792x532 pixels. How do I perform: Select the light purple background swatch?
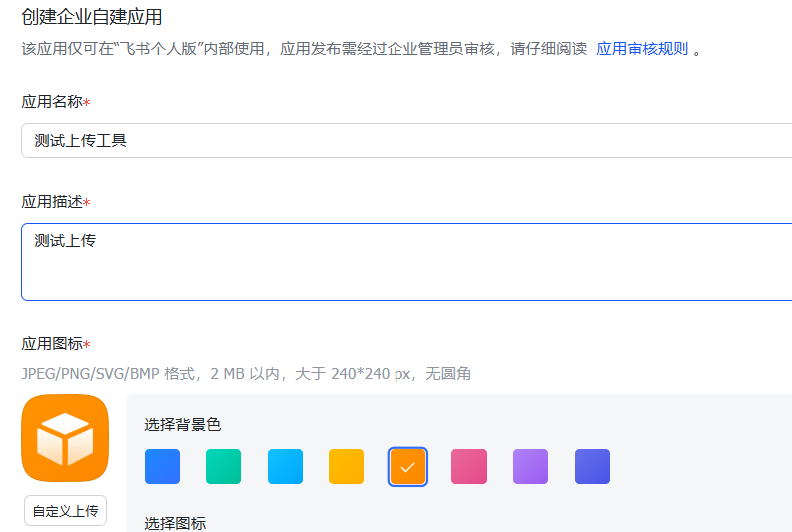pos(531,467)
